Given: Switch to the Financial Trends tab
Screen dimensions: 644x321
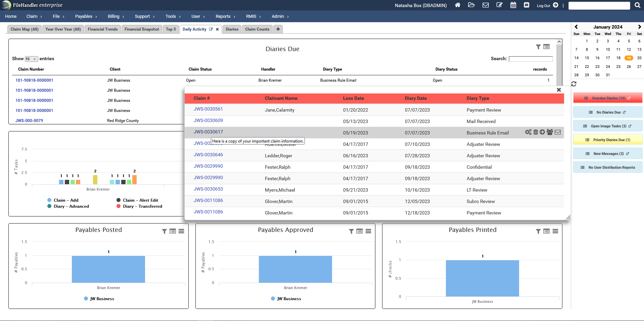Looking at the screenshot, I should point(102,29).
